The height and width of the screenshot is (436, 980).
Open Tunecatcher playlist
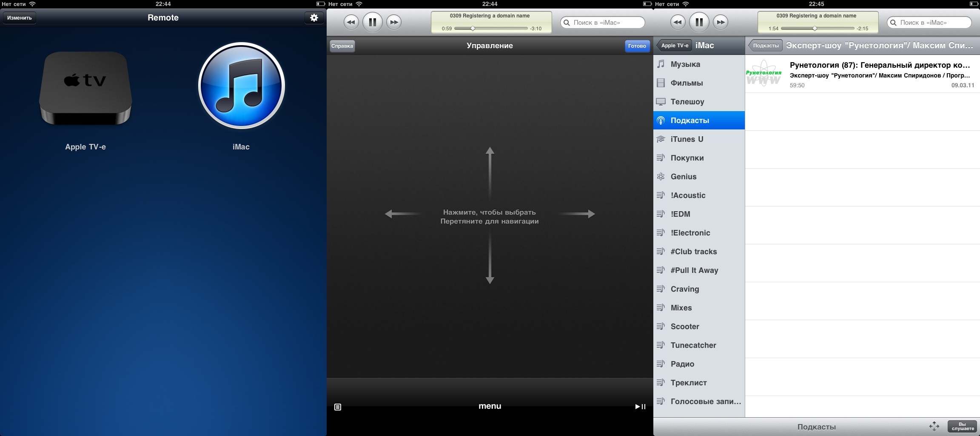(x=699, y=345)
